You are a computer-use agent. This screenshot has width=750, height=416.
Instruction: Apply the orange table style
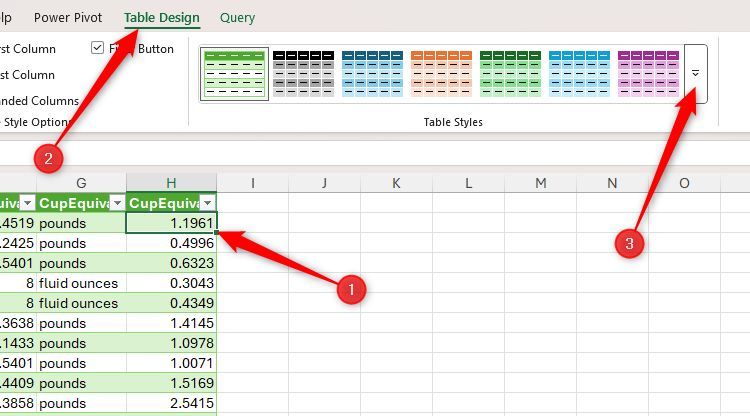coord(441,74)
